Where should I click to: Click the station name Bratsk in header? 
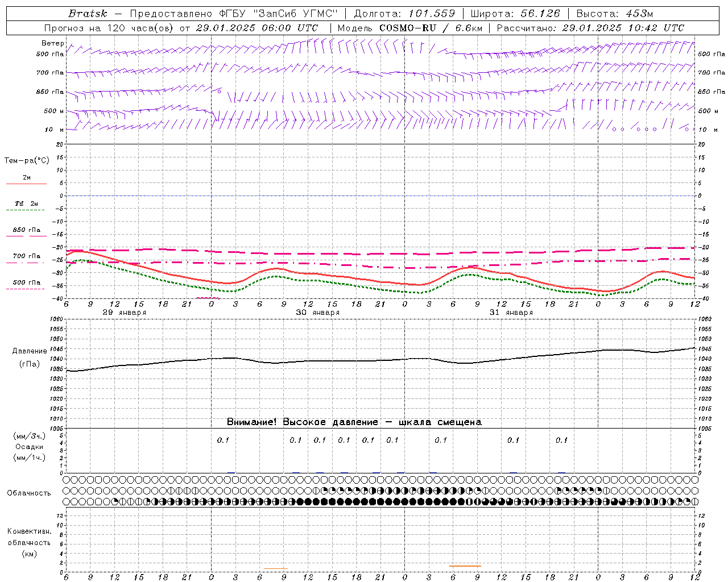[x=87, y=13]
